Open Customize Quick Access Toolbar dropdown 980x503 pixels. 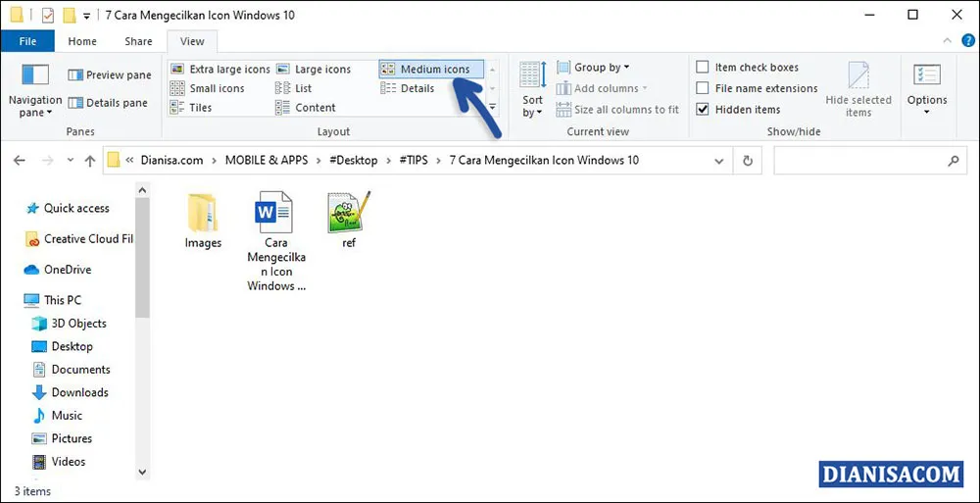click(87, 16)
